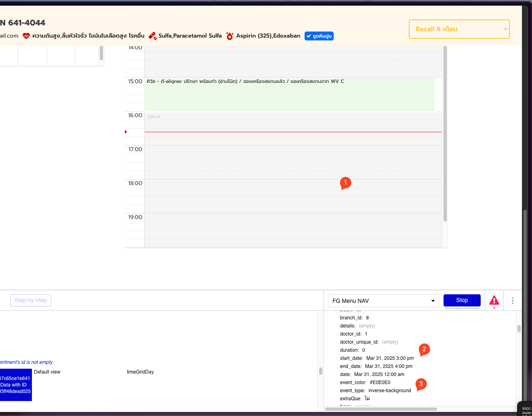Click the blue Data with ID box

click(16, 385)
